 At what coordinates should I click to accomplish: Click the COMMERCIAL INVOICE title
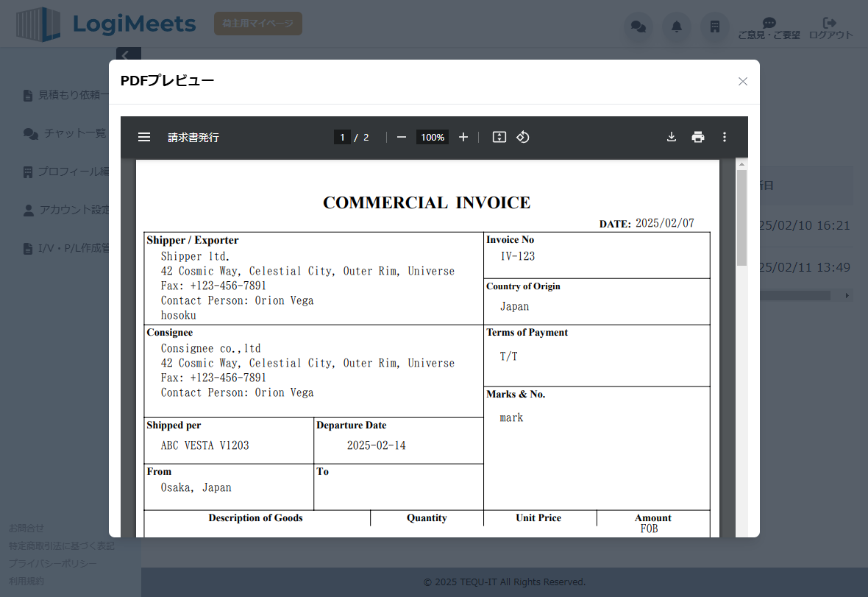(x=426, y=202)
